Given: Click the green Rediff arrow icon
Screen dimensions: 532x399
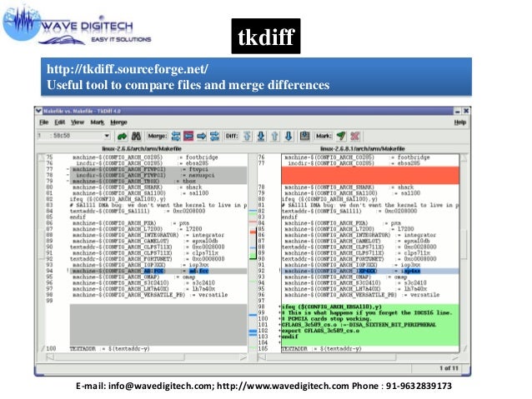Looking at the screenshot, I should pos(122,137).
